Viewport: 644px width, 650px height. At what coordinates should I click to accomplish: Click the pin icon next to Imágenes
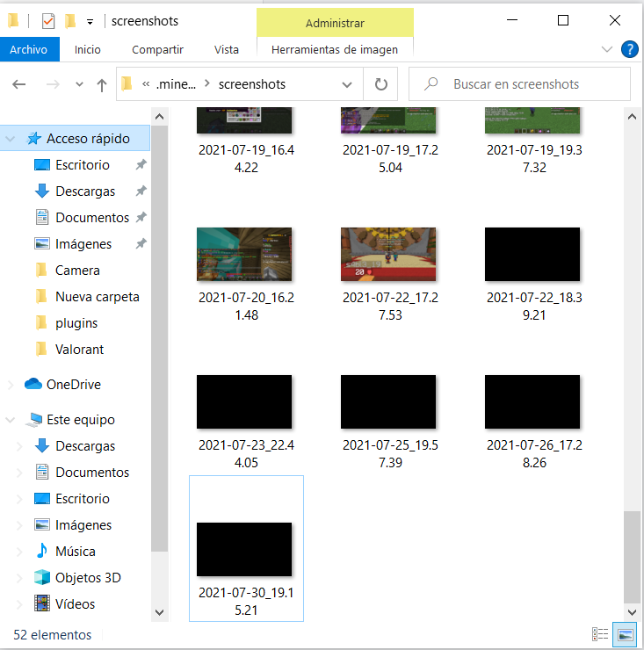[x=141, y=244]
